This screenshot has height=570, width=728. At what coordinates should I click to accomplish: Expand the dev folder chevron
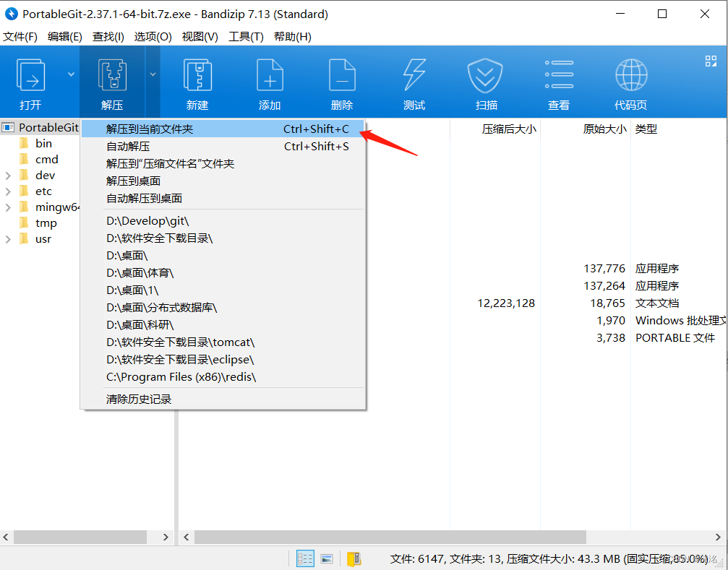point(8,176)
